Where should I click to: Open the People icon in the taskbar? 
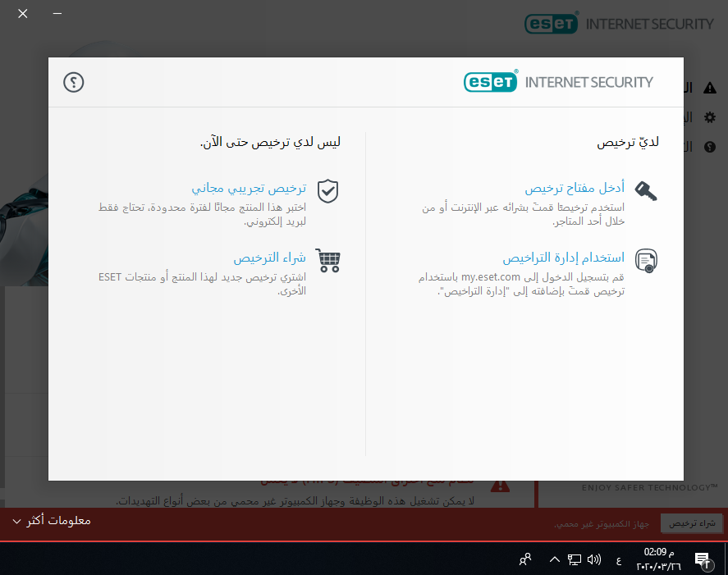[x=525, y=559]
